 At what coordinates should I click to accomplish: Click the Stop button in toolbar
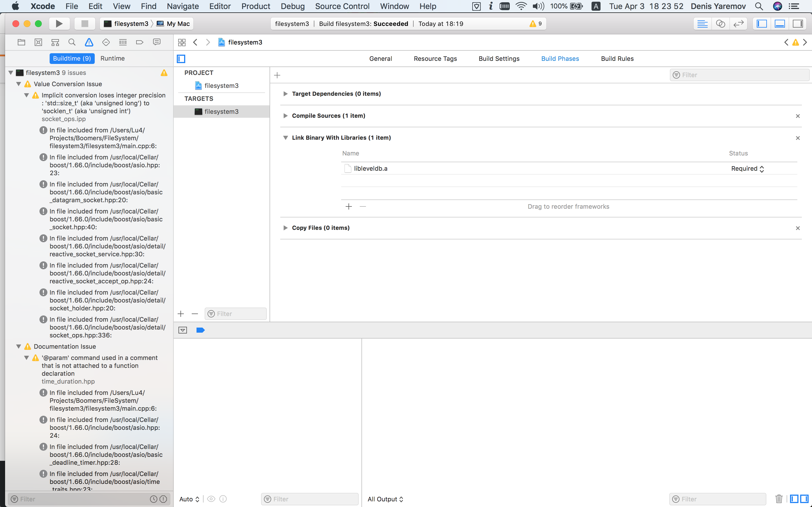(x=85, y=24)
